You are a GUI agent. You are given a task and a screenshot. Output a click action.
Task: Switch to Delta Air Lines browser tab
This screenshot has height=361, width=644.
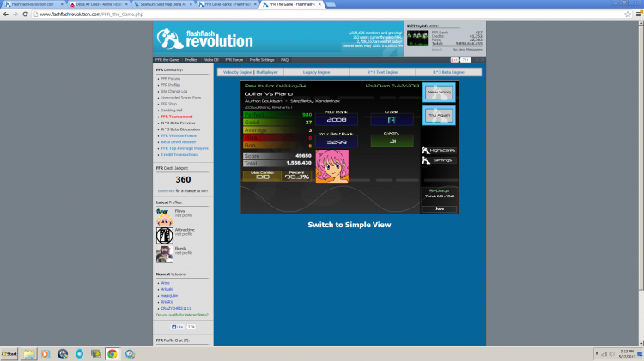click(99, 4)
